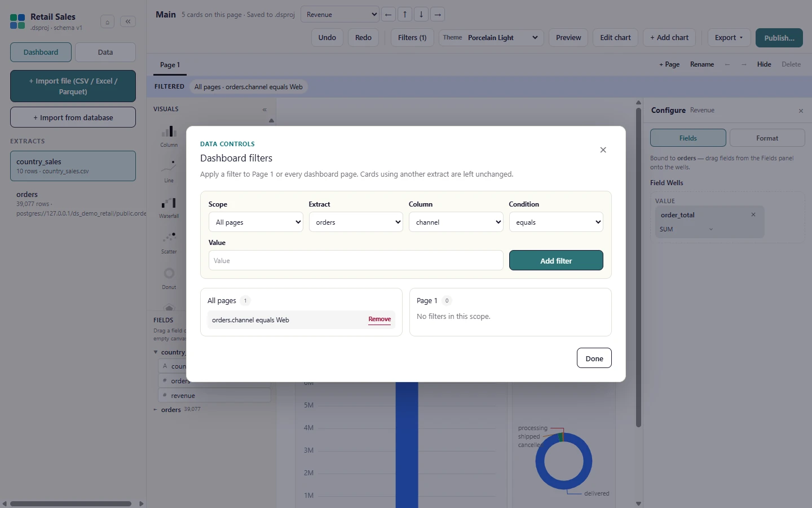Viewport: 812px width, 508px height.
Task: Open the Column dropdown set to channel
Action: [x=456, y=222]
